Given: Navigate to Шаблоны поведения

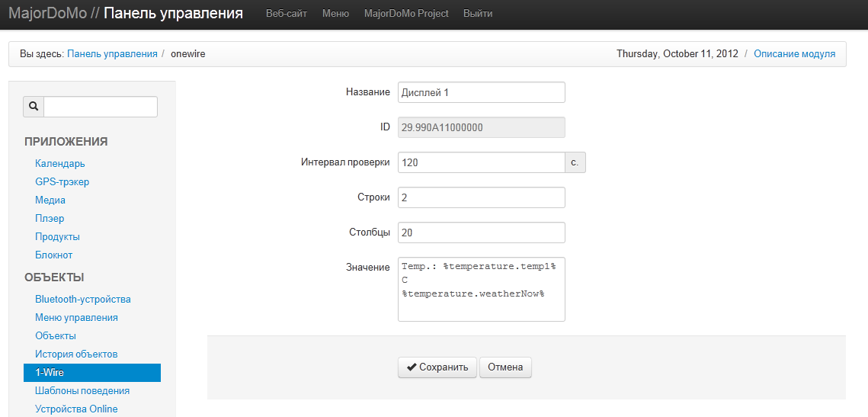Looking at the screenshot, I should (x=82, y=391).
